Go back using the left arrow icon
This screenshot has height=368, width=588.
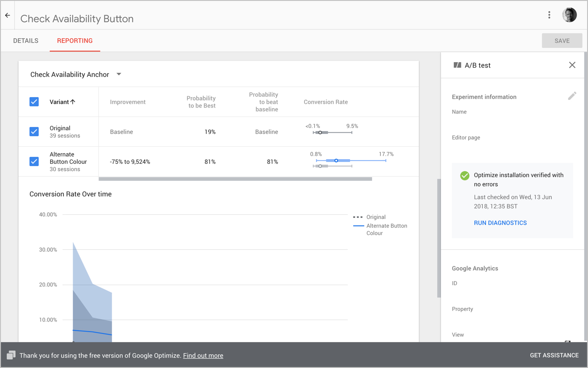tap(7, 15)
